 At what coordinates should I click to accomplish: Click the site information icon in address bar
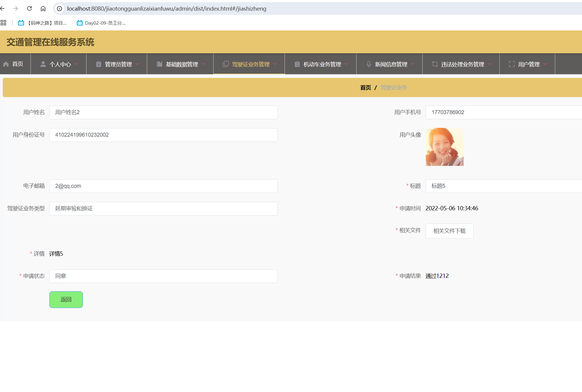[60, 9]
